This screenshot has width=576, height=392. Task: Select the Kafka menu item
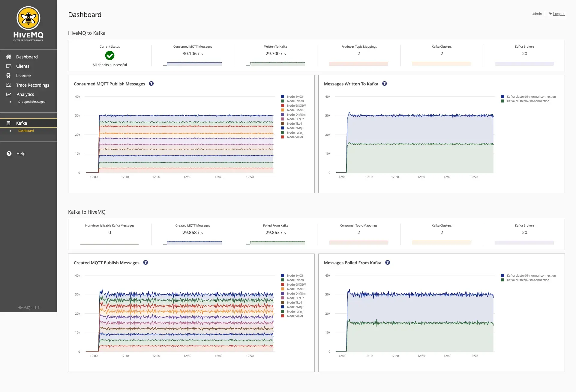(22, 123)
